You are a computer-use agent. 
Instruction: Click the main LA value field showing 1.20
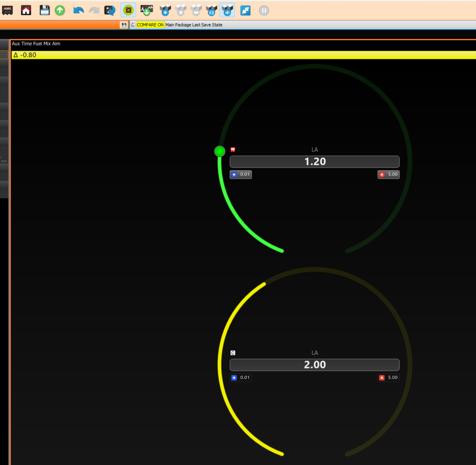coord(315,161)
